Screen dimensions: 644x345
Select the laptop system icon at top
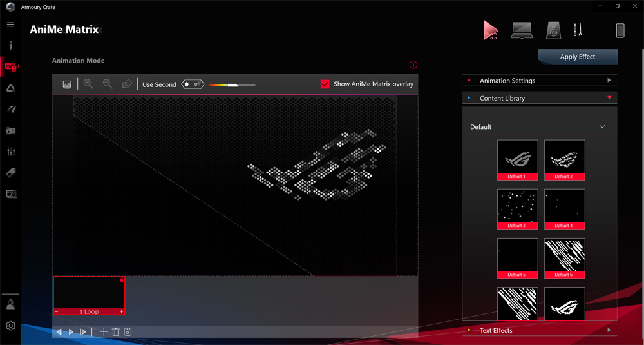(x=522, y=30)
